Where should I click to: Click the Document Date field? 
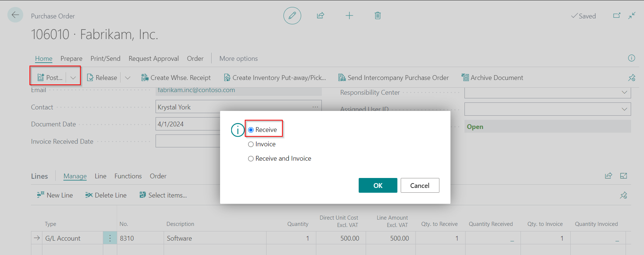coord(188,124)
